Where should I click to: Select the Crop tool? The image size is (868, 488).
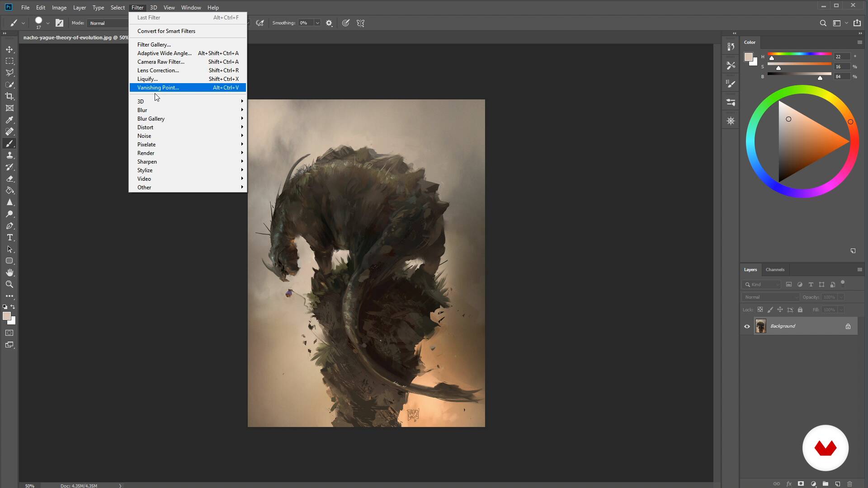pos(9,96)
